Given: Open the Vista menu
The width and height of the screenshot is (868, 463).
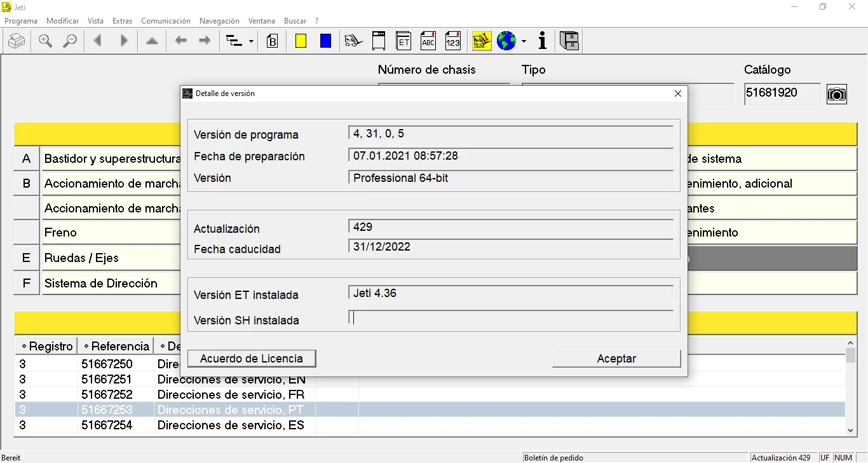Looking at the screenshot, I should coord(96,21).
